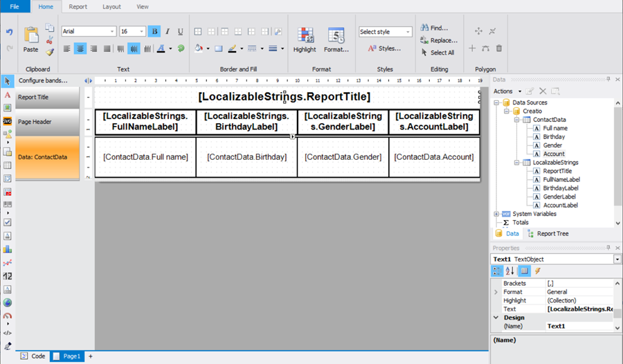Switch to the View ribbon tab
The height and width of the screenshot is (364, 623).
(x=142, y=7)
